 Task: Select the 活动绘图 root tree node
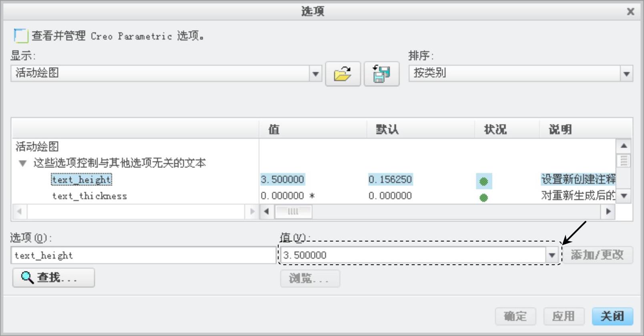point(37,147)
